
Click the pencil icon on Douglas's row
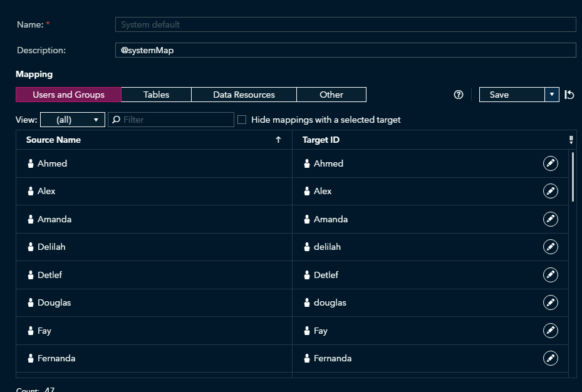pyautogui.click(x=550, y=302)
